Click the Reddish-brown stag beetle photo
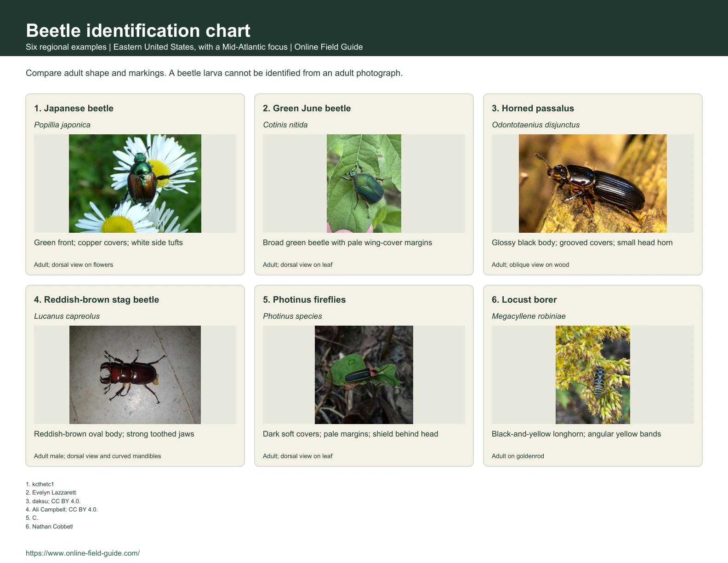This screenshot has width=728, height=563. 135,375
